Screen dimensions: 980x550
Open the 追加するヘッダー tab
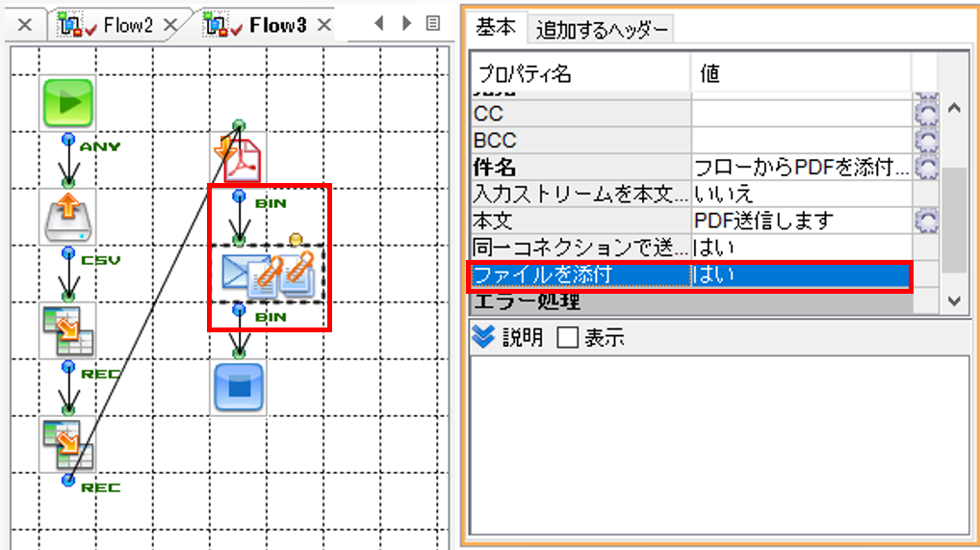click(x=602, y=30)
